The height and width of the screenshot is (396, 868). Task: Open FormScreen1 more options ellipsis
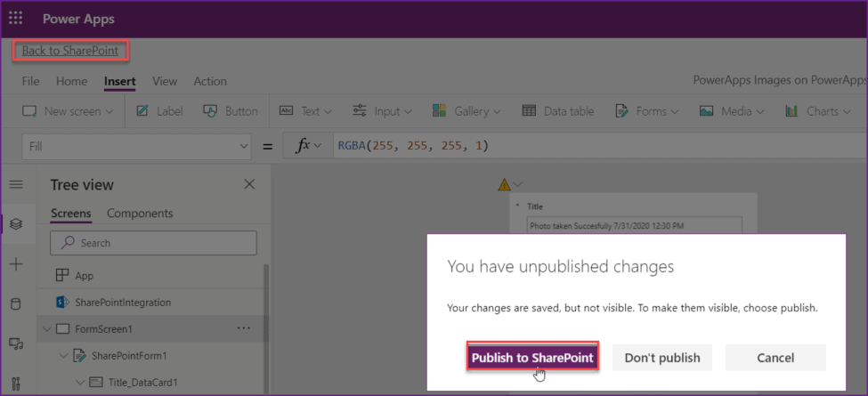[244, 328]
